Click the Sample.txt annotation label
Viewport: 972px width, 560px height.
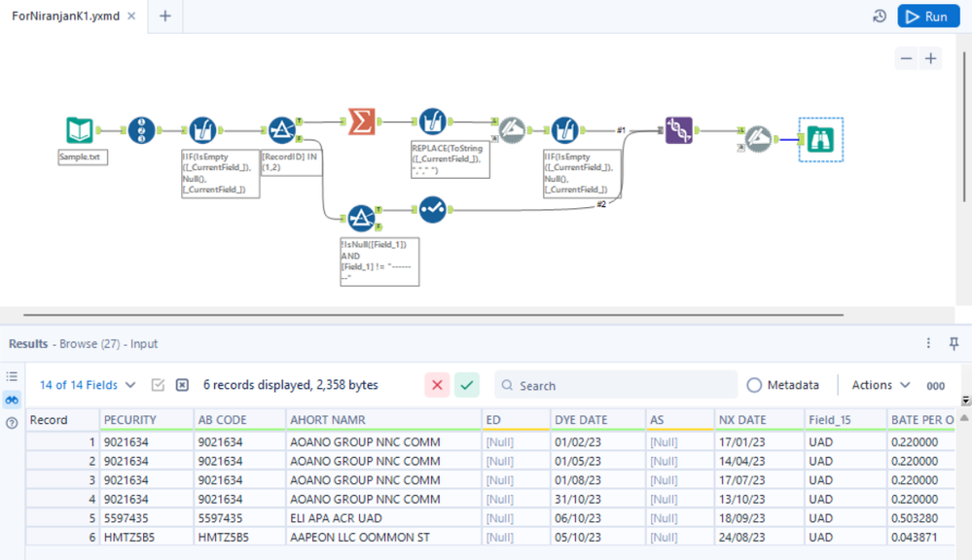[x=83, y=157]
